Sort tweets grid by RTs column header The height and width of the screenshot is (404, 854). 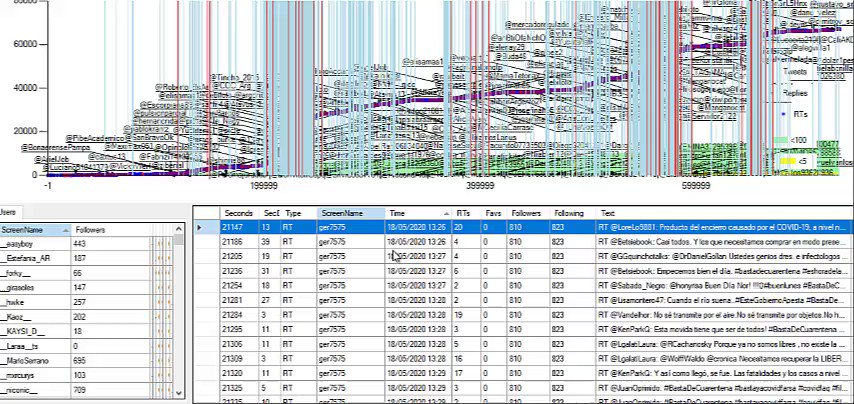[x=467, y=213]
